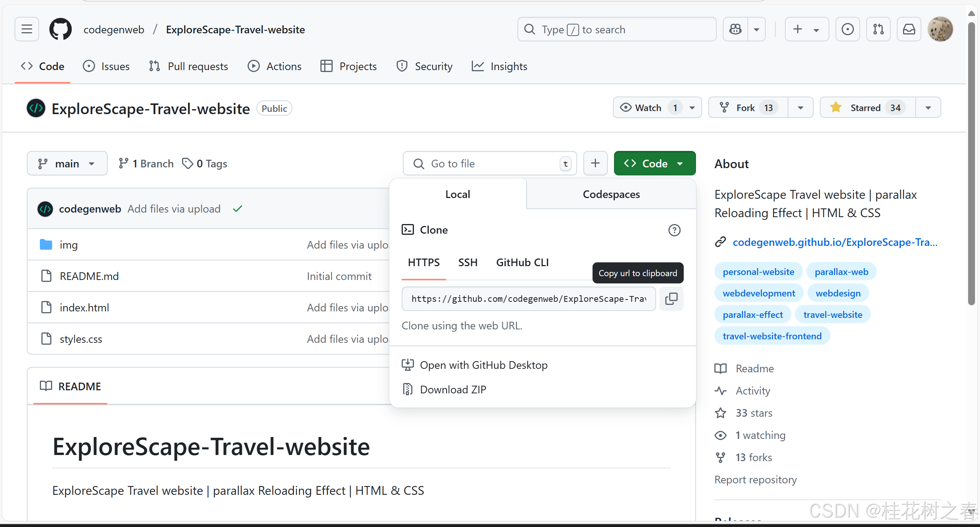Click Report repository link

755,480
